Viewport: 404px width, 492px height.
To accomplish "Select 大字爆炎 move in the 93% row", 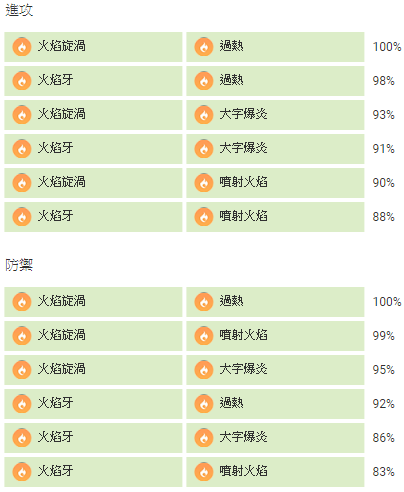I will 275,115.
